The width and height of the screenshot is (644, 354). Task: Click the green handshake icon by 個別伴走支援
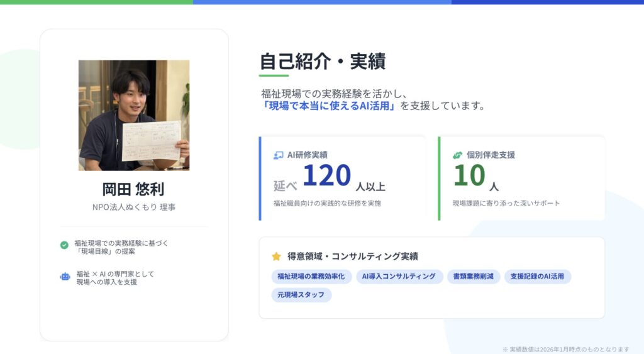[x=457, y=155]
